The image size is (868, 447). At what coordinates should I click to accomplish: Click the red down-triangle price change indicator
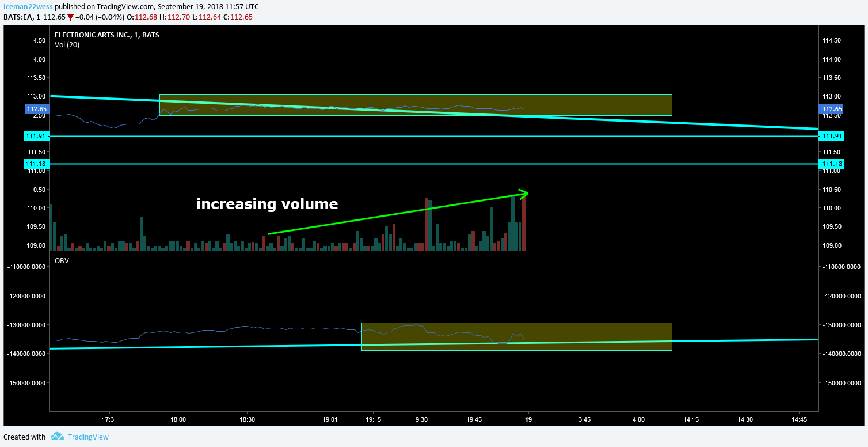pyautogui.click(x=70, y=17)
